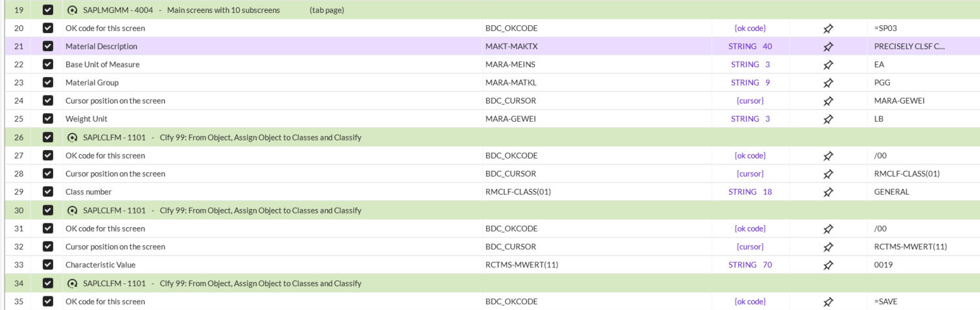The height and width of the screenshot is (310, 980).
Task: Click the pin icon for Base Unit of Measure
Action: coord(828,65)
